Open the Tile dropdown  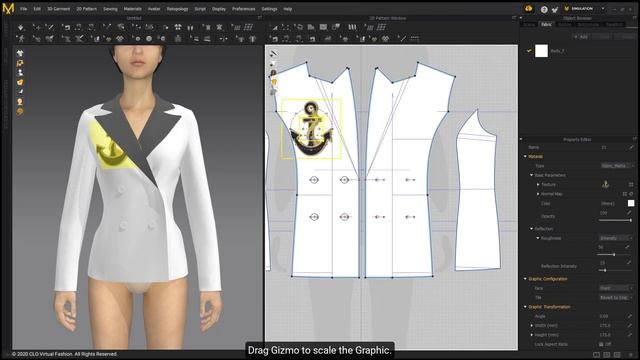[x=616, y=298]
